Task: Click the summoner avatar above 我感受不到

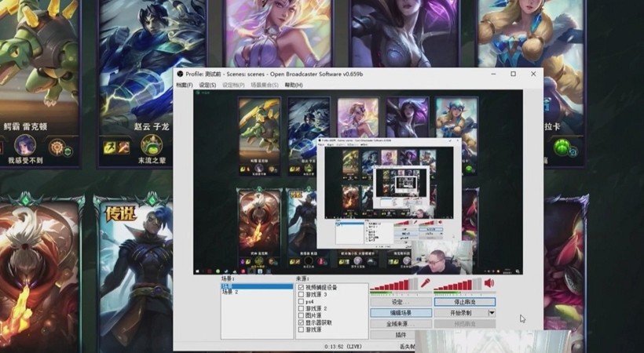Action: coord(24,145)
